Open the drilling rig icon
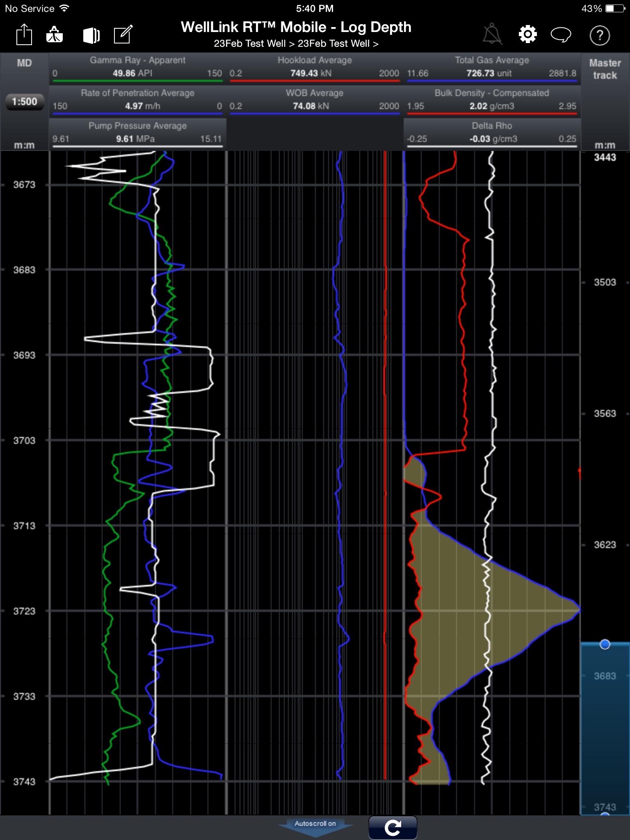The height and width of the screenshot is (840, 630). tap(55, 34)
